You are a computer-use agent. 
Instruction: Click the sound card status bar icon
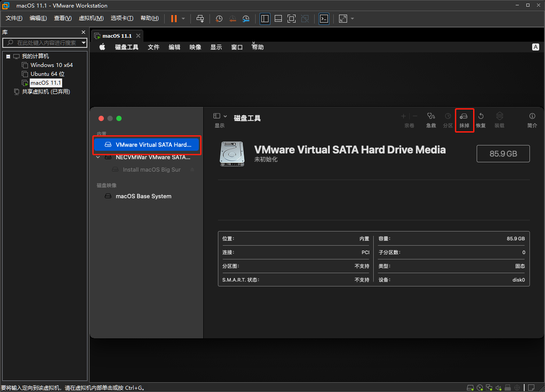498,388
